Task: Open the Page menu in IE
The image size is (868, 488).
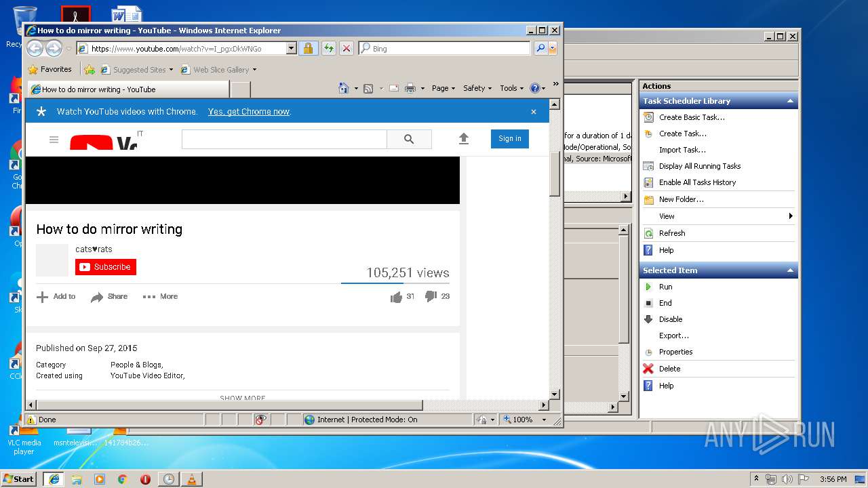Action: click(443, 88)
